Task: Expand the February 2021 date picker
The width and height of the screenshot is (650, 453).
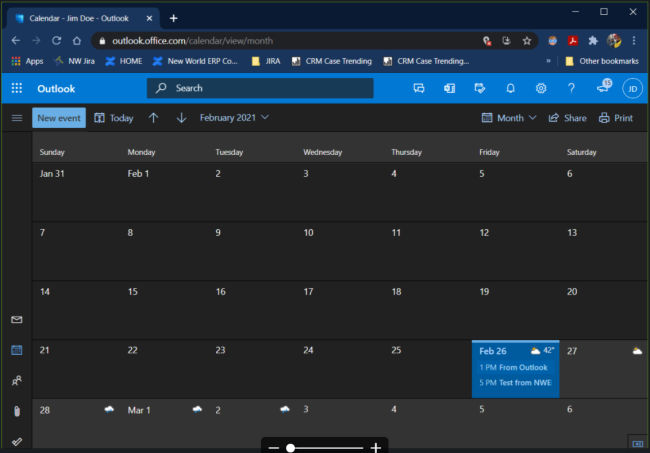Action: [x=234, y=118]
